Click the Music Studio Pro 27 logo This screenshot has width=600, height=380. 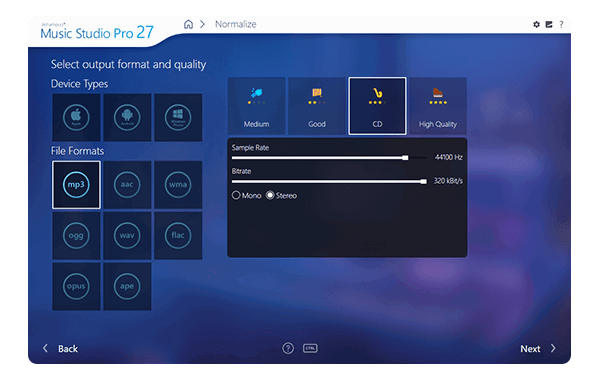[97, 32]
